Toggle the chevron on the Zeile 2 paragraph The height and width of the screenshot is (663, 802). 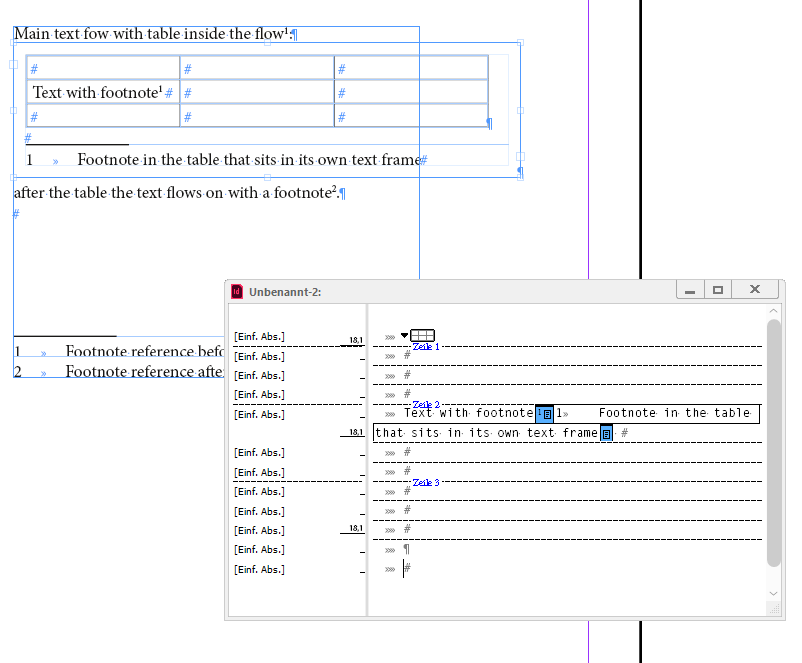(390, 413)
